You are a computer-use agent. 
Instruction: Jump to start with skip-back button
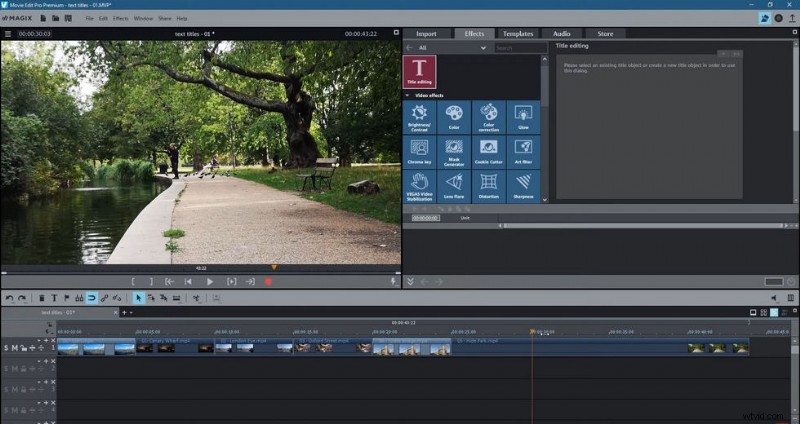coord(188,282)
